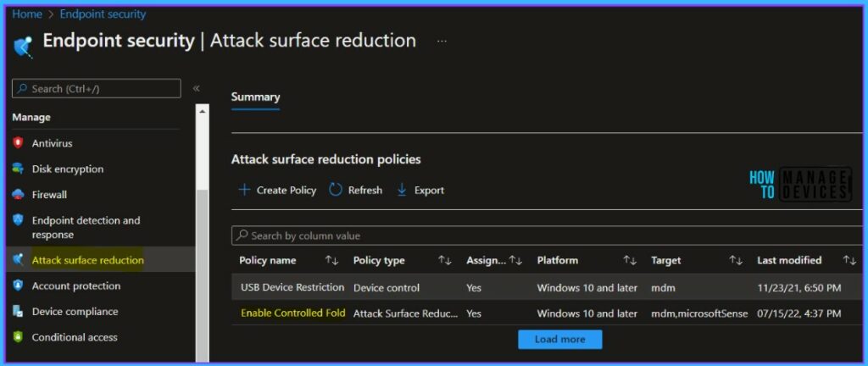Screen dimensions: 868x366
Task: Sort by Policy type column arrows
Action: 444,260
